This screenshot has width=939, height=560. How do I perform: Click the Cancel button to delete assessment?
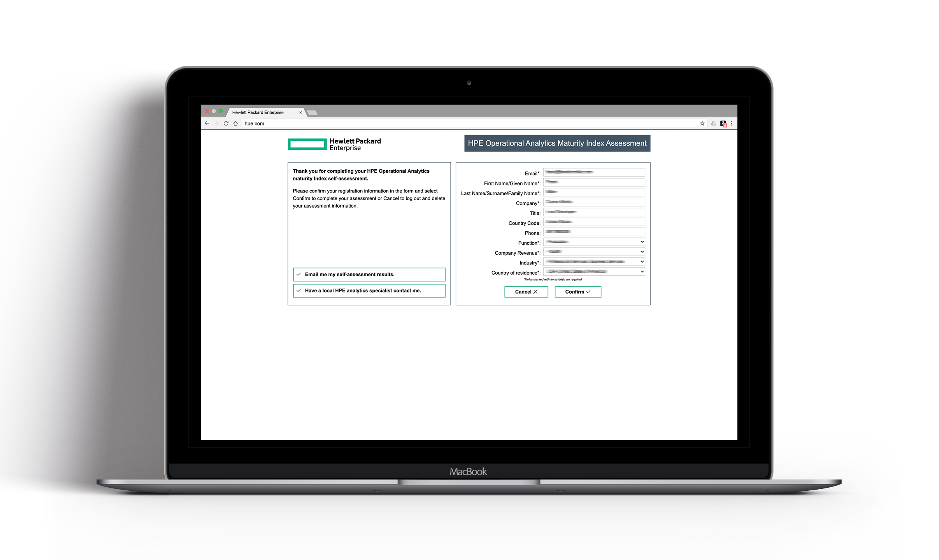tap(527, 291)
